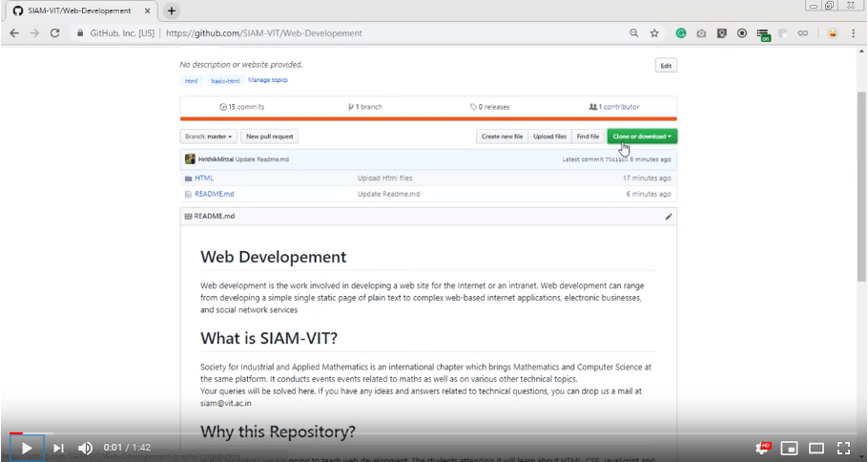Click the README.md file icon in the list
Screen dimensions: 868x462
[188, 195]
